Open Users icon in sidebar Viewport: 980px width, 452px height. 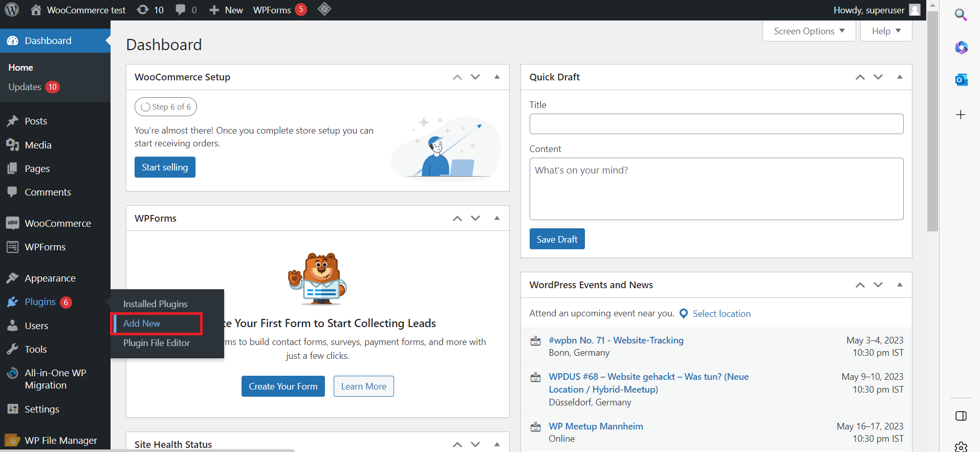12,326
